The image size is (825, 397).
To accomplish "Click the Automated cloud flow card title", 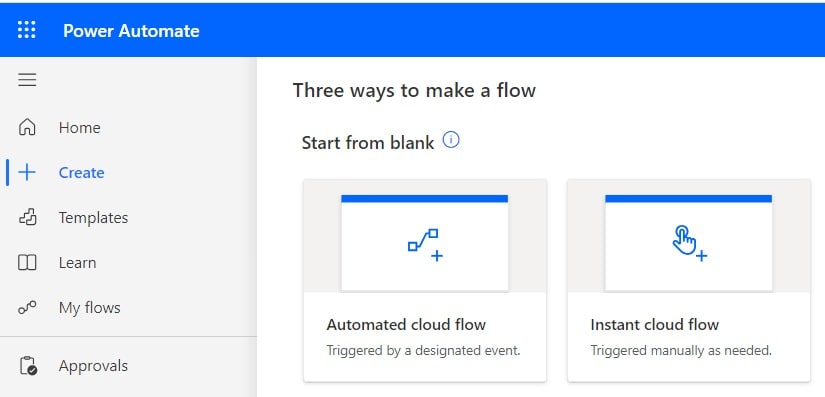I will pyautogui.click(x=406, y=324).
